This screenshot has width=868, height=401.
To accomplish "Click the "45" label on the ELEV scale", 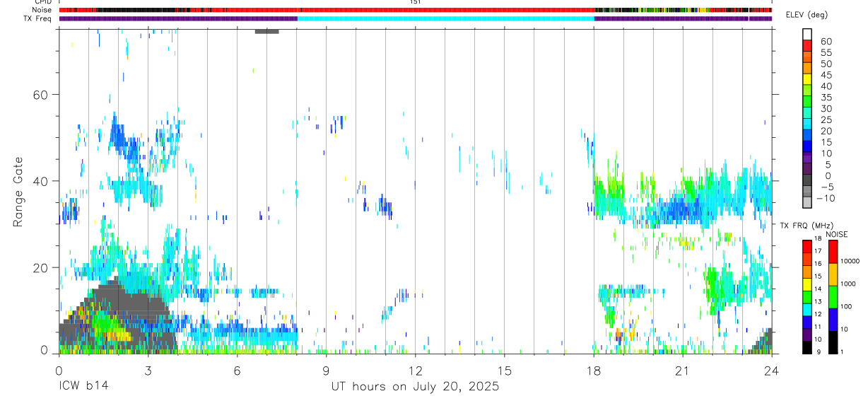I will (x=825, y=75).
